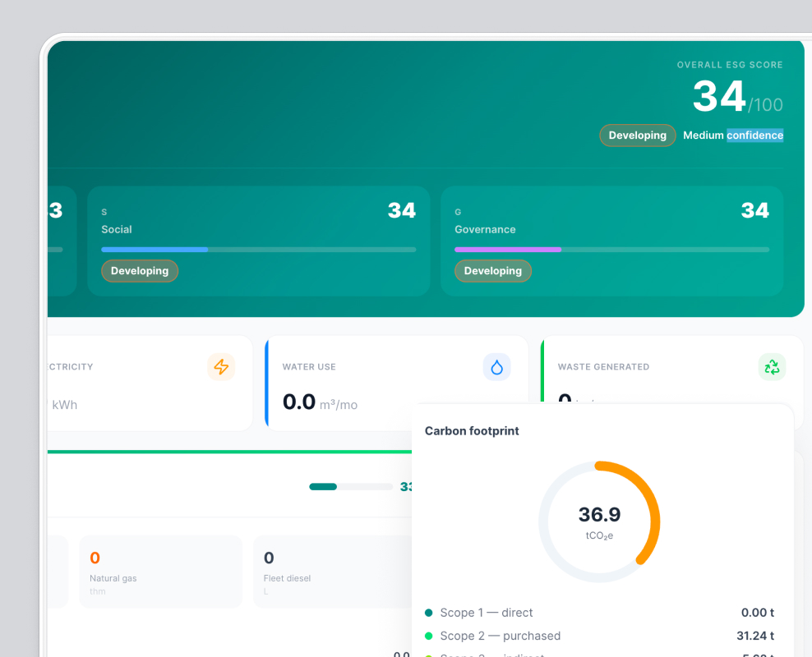The height and width of the screenshot is (657, 812).
Task: Click the 34/100 overall ESG score
Action: point(738,97)
